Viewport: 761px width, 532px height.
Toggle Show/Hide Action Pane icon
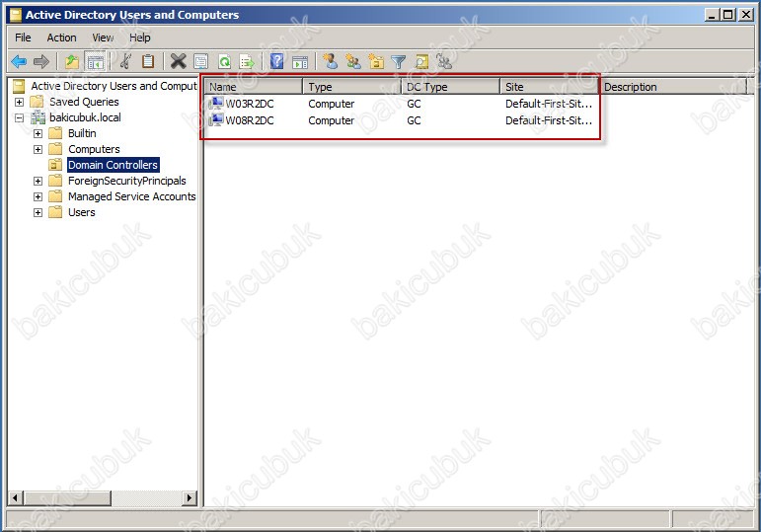(x=300, y=61)
